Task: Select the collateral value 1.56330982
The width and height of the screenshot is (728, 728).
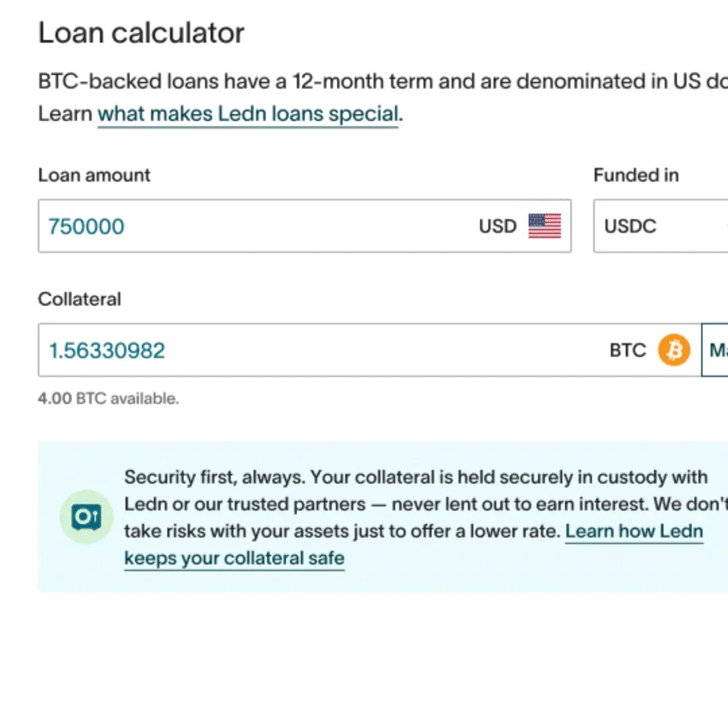Action: click(107, 350)
